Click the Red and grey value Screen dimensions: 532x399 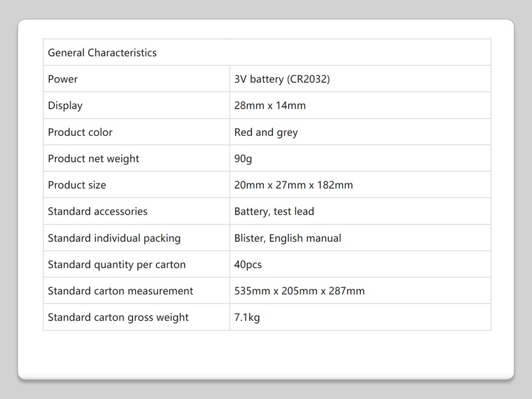(x=265, y=132)
